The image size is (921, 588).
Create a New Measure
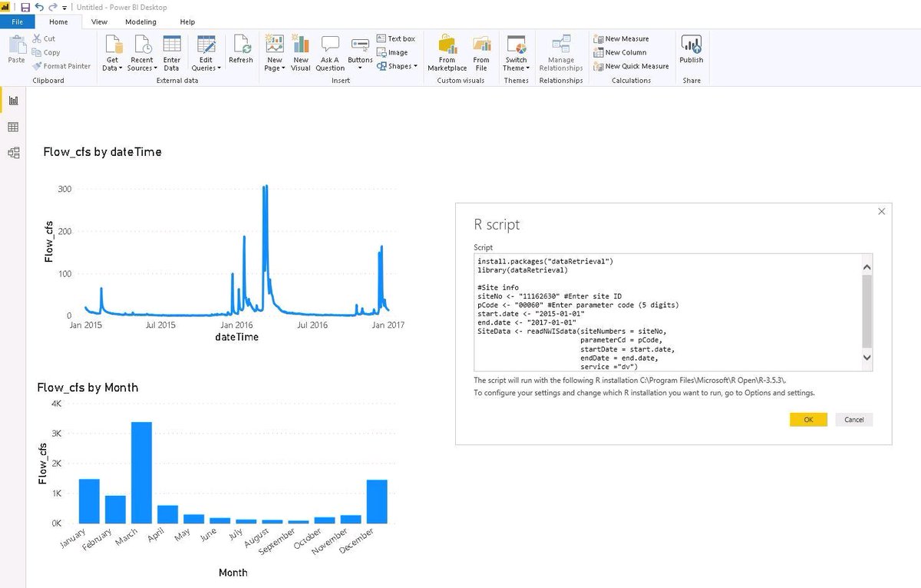pos(621,38)
